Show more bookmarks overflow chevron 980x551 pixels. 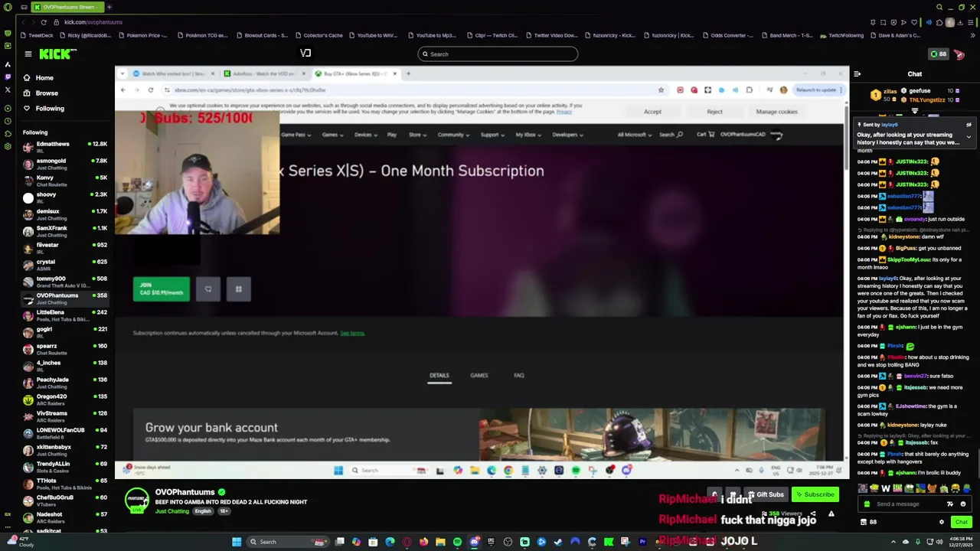click(974, 35)
